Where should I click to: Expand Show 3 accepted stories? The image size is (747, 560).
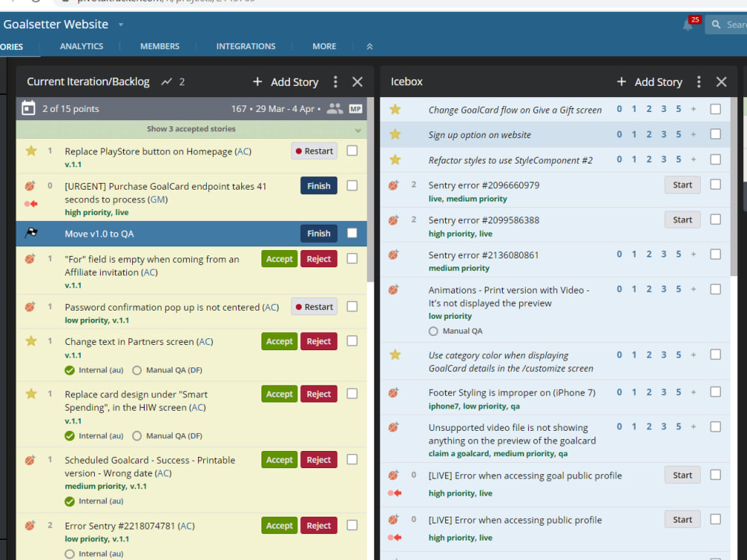tap(191, 129)
